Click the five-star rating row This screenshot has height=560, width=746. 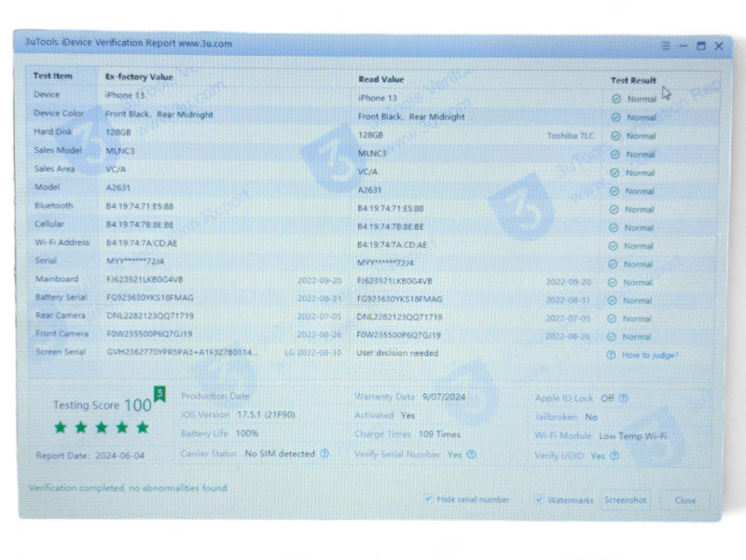pos(102,428)
